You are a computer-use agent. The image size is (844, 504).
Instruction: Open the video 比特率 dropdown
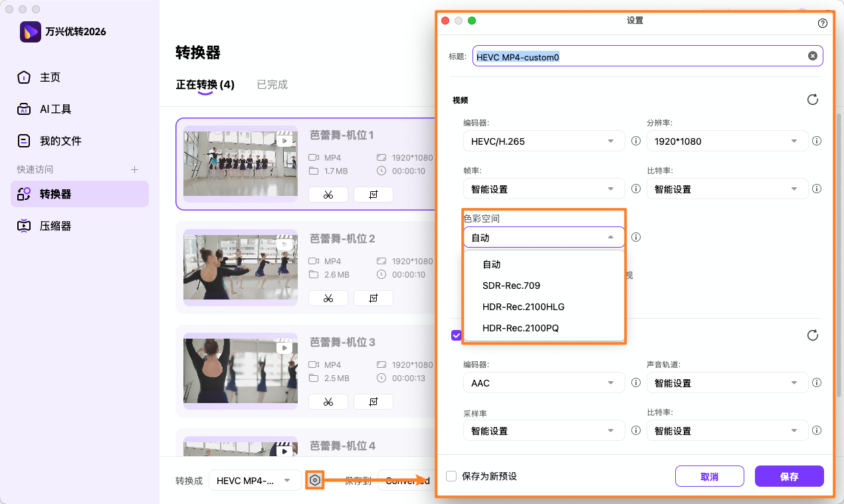click(x=728, y=189)
